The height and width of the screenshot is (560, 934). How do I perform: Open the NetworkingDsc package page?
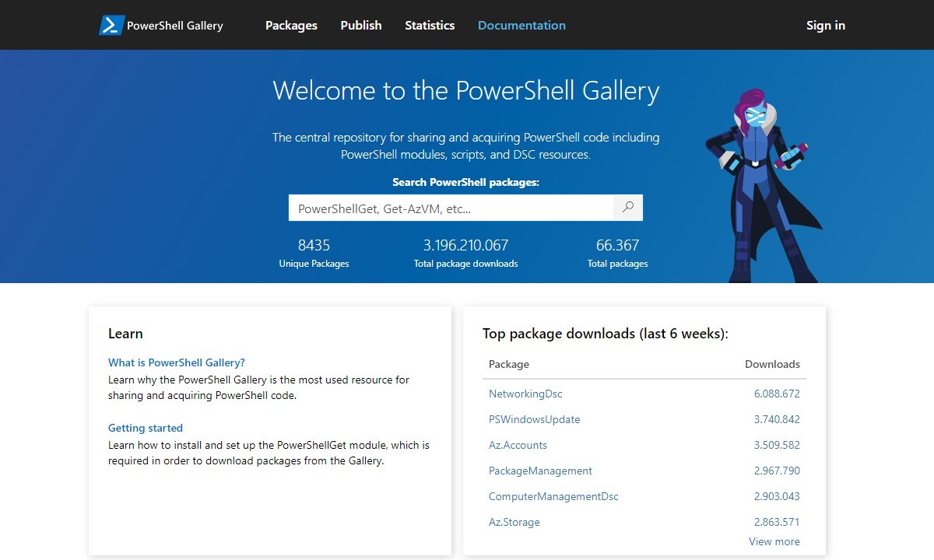[x=525, y=394]
